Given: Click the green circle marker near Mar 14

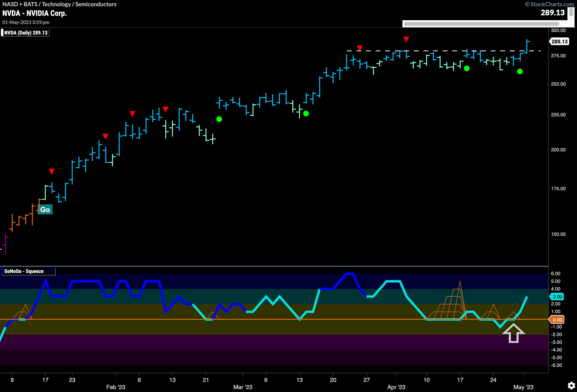Looking at the screenshot, I should click(306, 113).
